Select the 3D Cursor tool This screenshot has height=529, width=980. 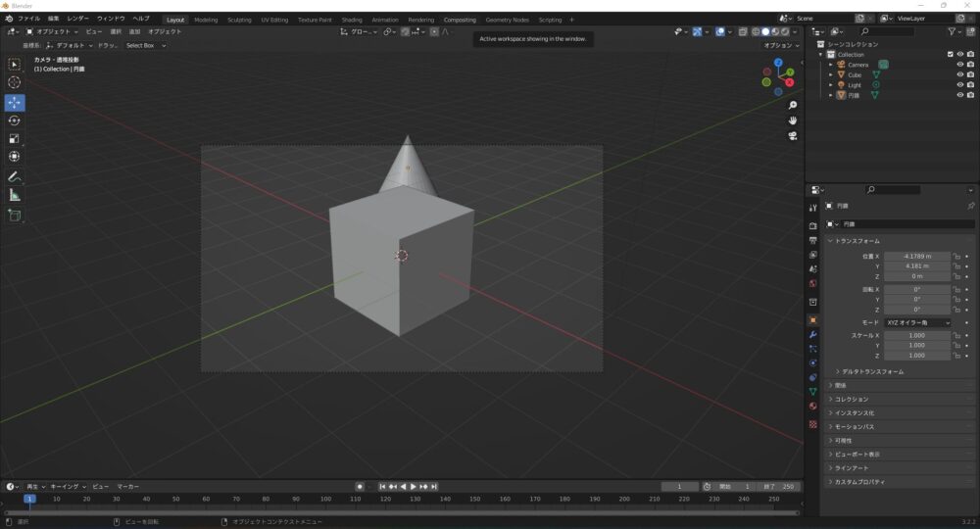click(x=15, y=82)
